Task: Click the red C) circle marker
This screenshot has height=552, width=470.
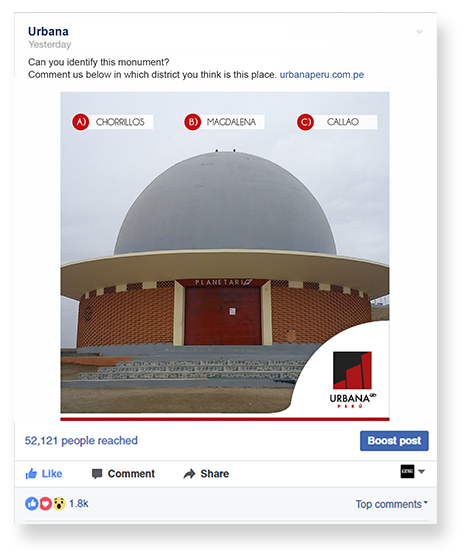Action: tap(305, 122)
